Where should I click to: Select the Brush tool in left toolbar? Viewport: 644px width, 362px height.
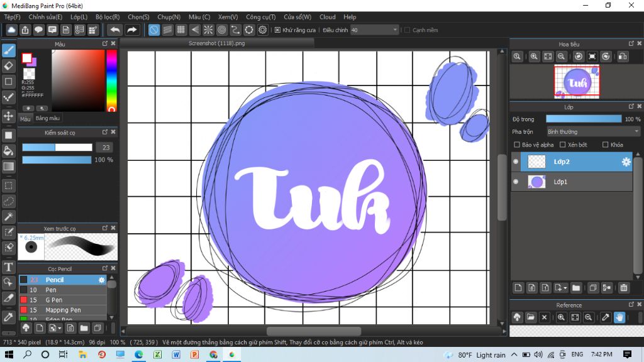coord(9,50)
